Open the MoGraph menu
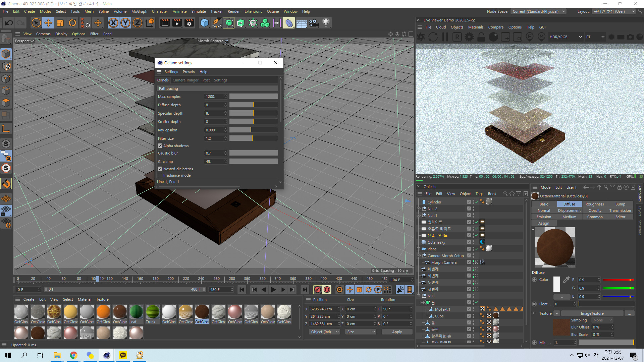The image size is (644, 362). click(x=139, y=11)
